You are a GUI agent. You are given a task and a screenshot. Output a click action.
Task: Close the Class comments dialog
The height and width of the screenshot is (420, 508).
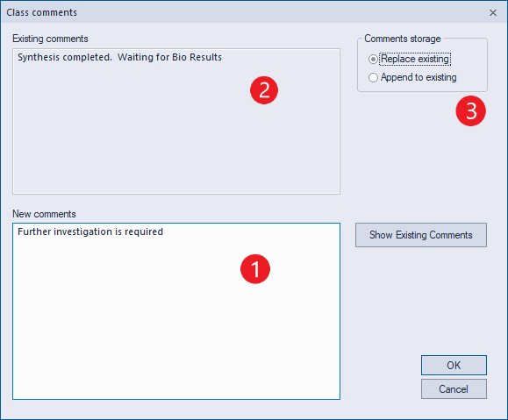coord(493,12)
